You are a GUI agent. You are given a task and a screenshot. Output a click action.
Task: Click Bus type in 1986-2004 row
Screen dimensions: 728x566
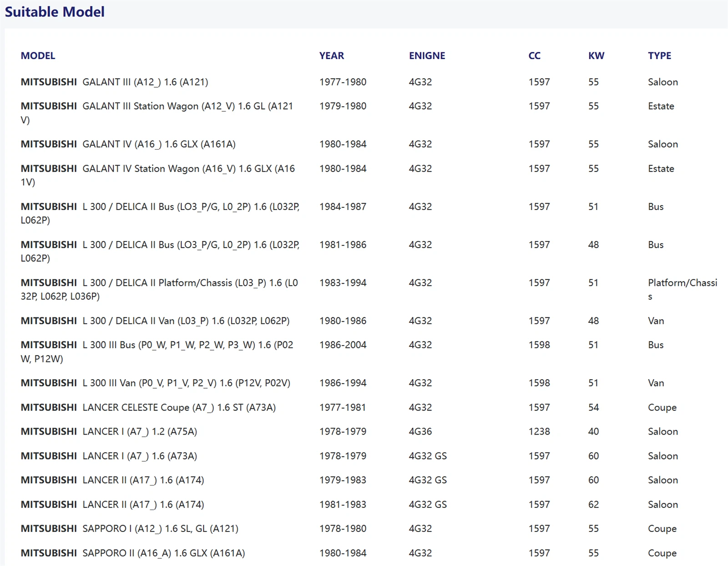point(656,345)
